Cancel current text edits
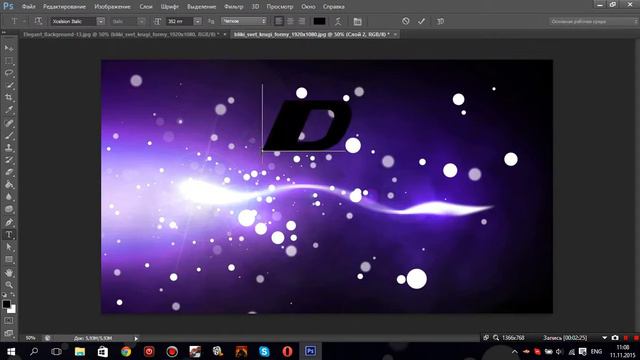 coord(405,21)
